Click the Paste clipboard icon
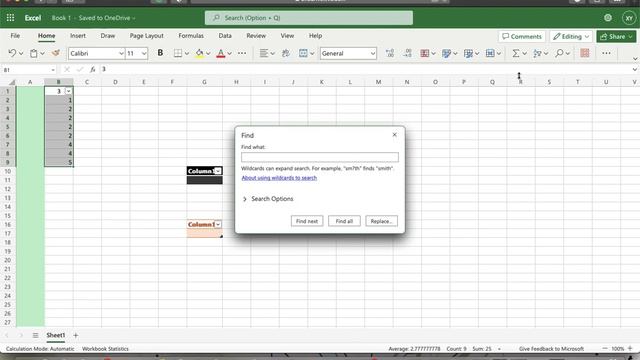 click(x=34, y=53)
